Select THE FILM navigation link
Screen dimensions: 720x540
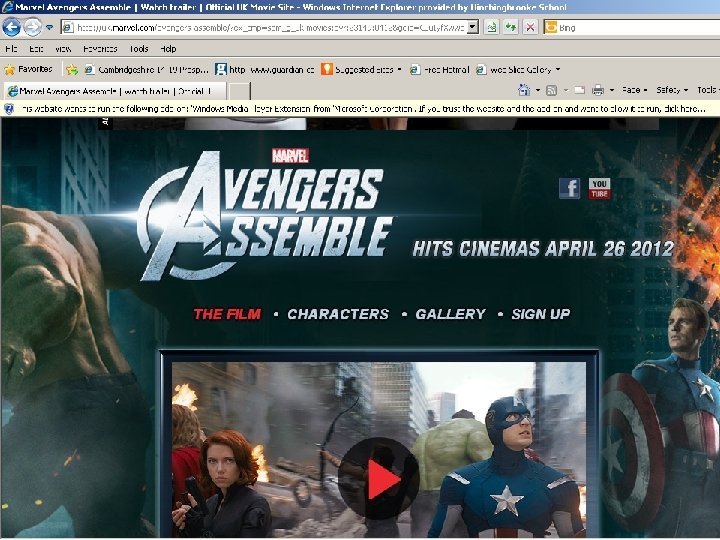(227, 314)
